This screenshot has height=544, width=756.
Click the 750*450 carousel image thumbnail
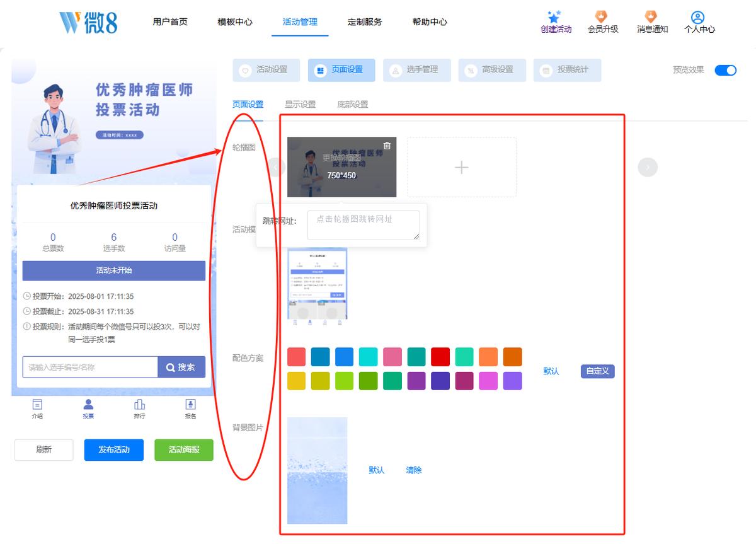(x=342, y=167)
